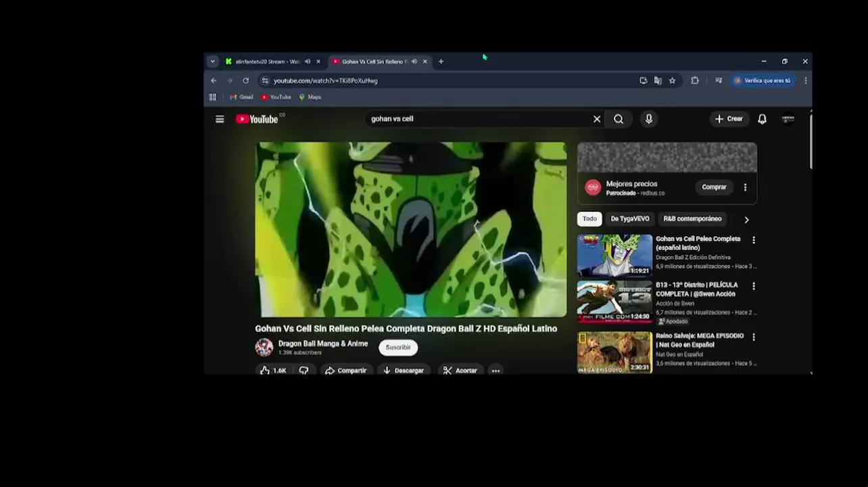Switch to the elinfantetv20 Stream tab
868x487 pixels.
point(267,62)
